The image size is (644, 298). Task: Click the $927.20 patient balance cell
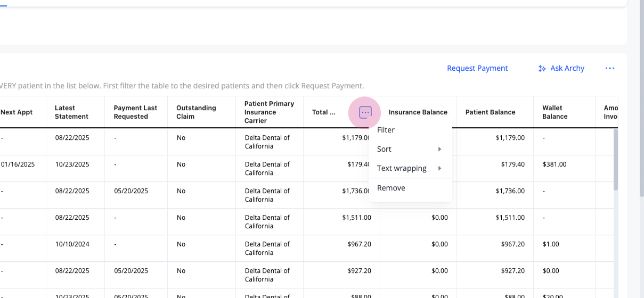click(x=513, y=271)
